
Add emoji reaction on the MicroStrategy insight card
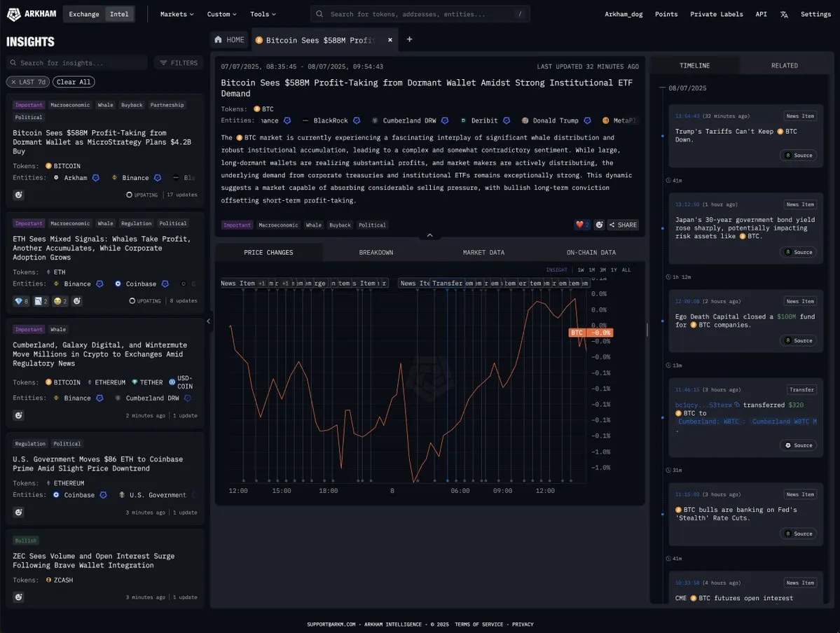[x=19, y=195]
